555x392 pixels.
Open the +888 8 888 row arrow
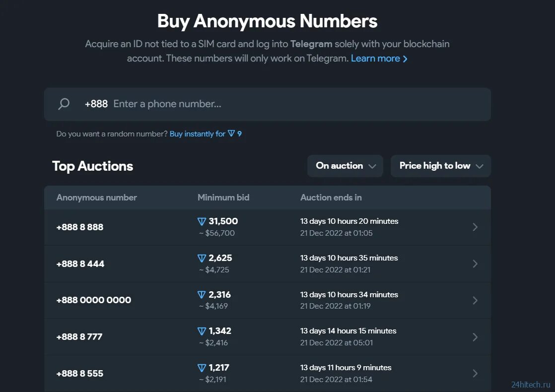click(475, 227)
